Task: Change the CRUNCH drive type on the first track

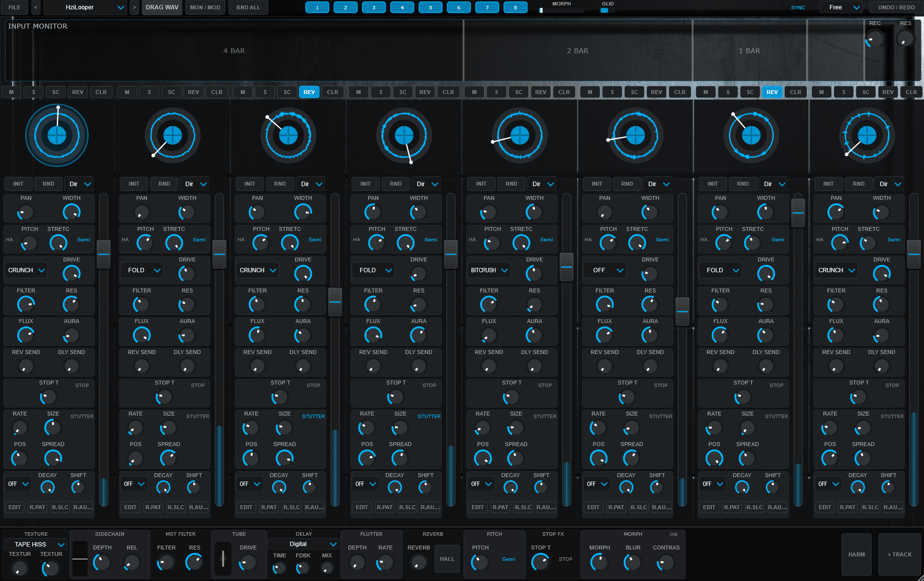Action: [26, 270]
